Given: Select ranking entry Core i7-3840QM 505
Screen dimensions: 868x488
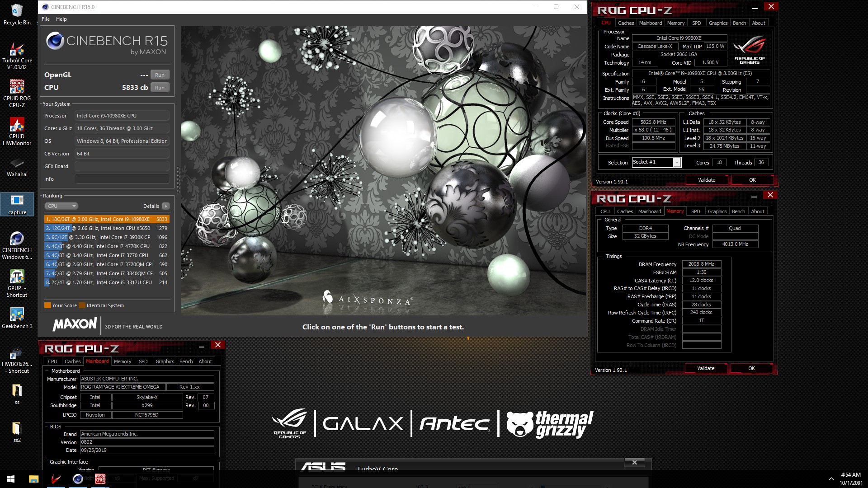Looking at the screenshot, I should (107, 273).
